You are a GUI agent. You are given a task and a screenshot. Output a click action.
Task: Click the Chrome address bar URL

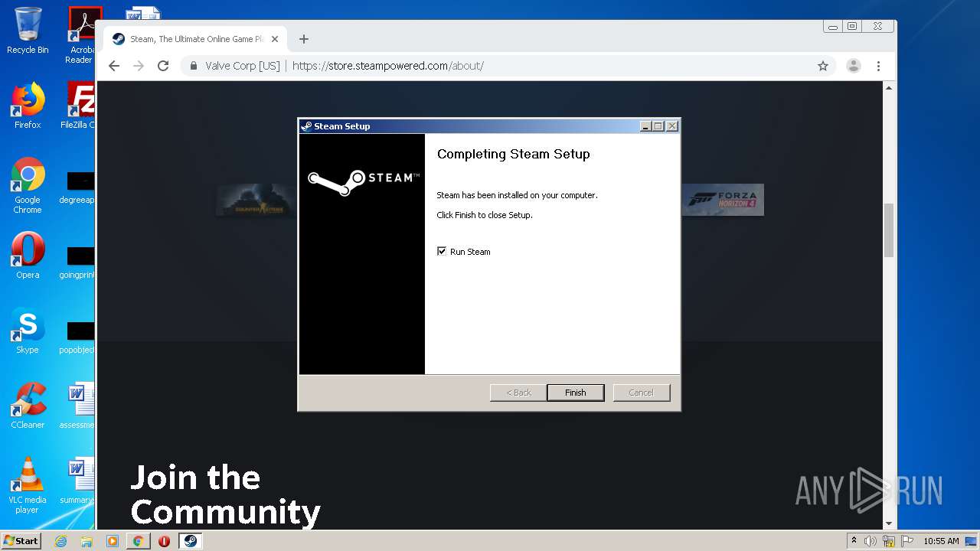pyautogui.click(x=387, y=66)
